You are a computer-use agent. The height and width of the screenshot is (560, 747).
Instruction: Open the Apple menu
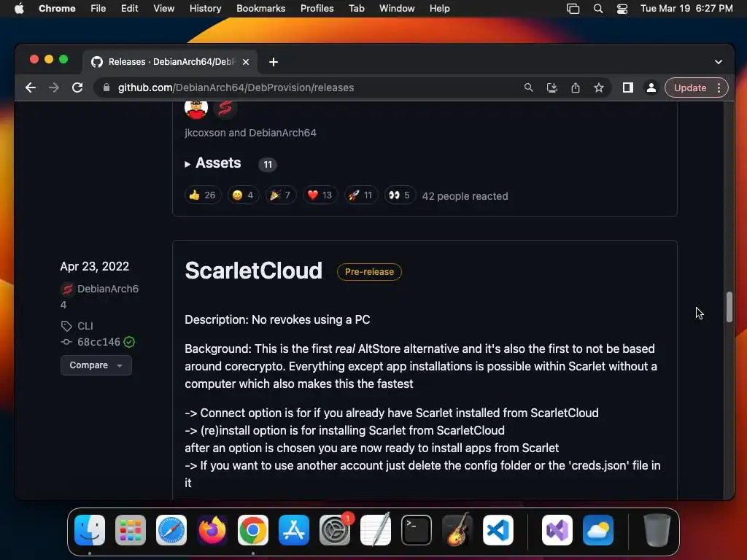point(19,9)
